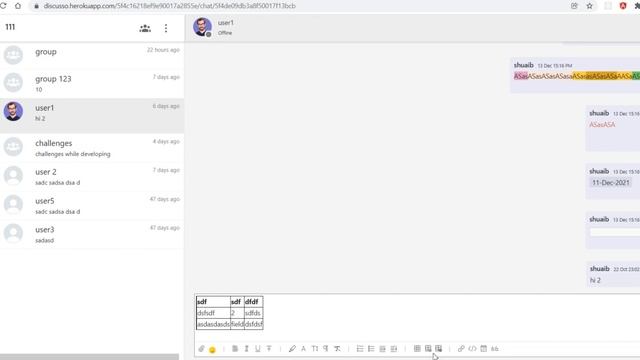The image size is (640, 360).
Task: Click table cell sdfds
Action: (x=253, y=313)
